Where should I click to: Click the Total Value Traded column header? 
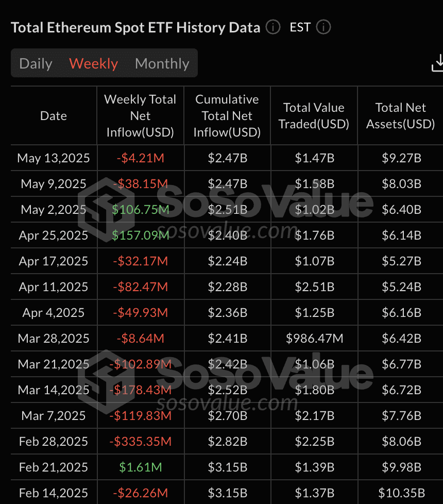coord(314,116)
